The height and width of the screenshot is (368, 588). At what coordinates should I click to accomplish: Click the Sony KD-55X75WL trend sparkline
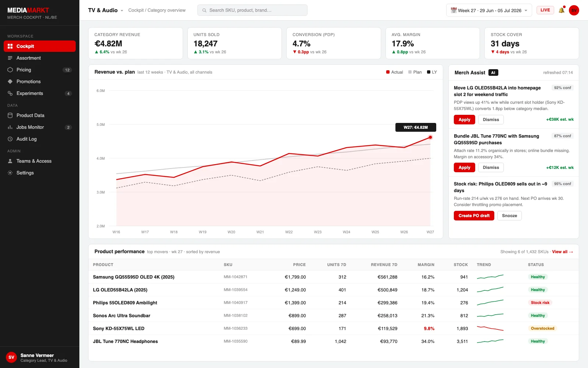click(490, 328)
